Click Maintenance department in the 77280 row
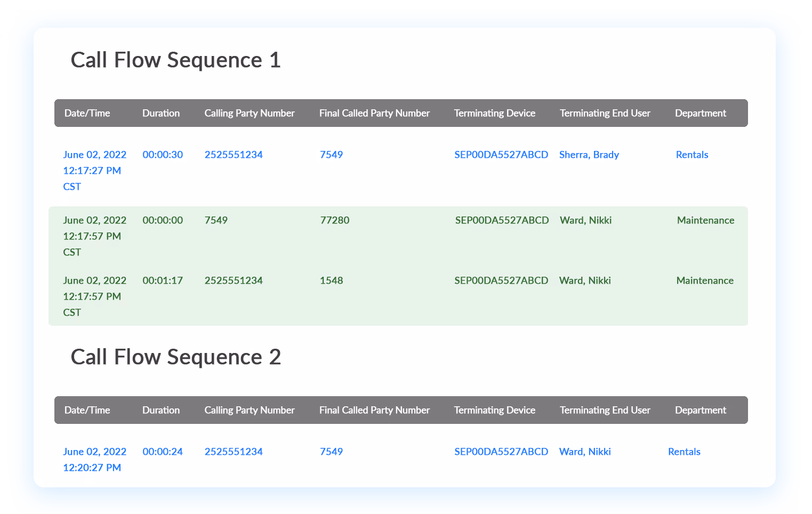This screenshot has width=812, height=514. coord(706,220)
